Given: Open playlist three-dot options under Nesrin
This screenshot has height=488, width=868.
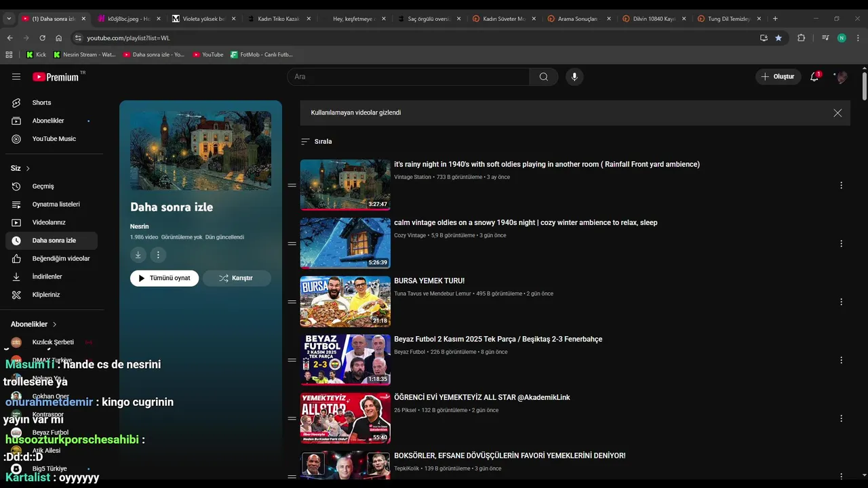Looking at the screenshot, I should coord(158,255).
